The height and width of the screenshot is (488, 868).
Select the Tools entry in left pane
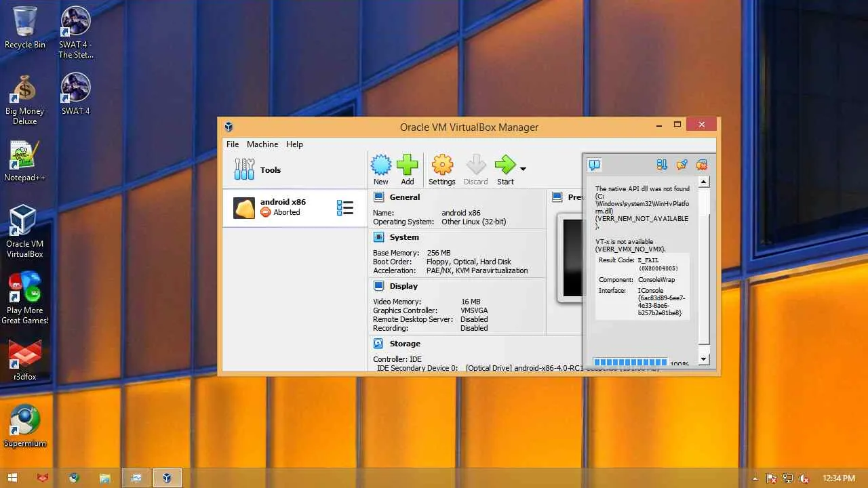(295, 170)
